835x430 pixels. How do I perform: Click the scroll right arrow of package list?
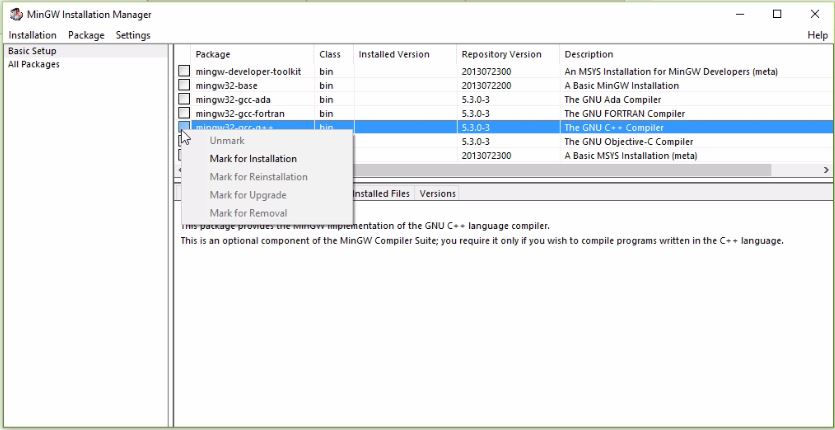(826, 170)
